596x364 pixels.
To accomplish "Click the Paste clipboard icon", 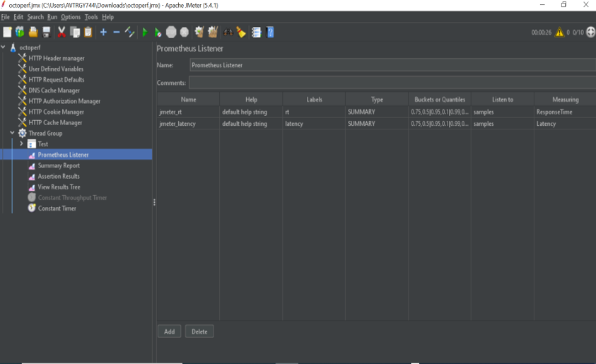I will [88, 33].
